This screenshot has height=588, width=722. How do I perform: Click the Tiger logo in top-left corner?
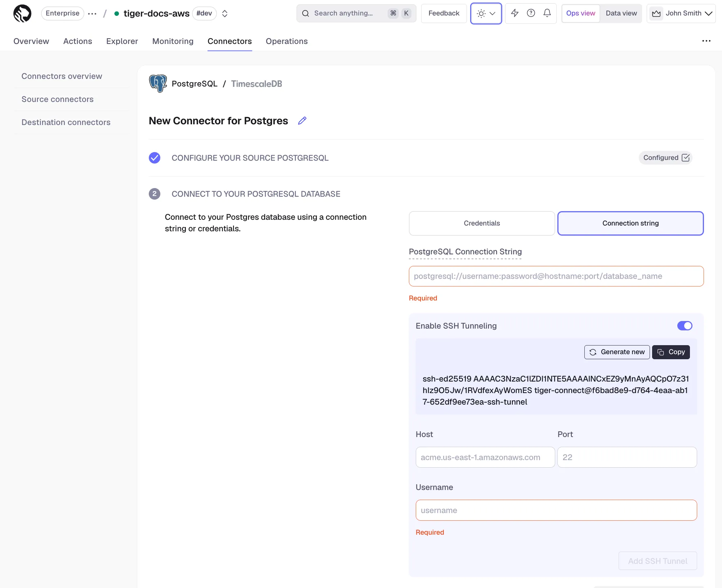22,13
